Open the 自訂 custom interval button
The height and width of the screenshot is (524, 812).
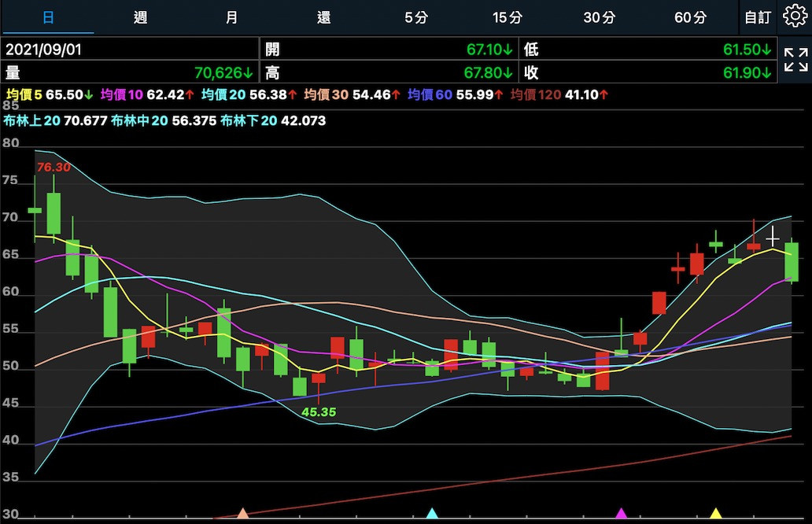point(758,17)
